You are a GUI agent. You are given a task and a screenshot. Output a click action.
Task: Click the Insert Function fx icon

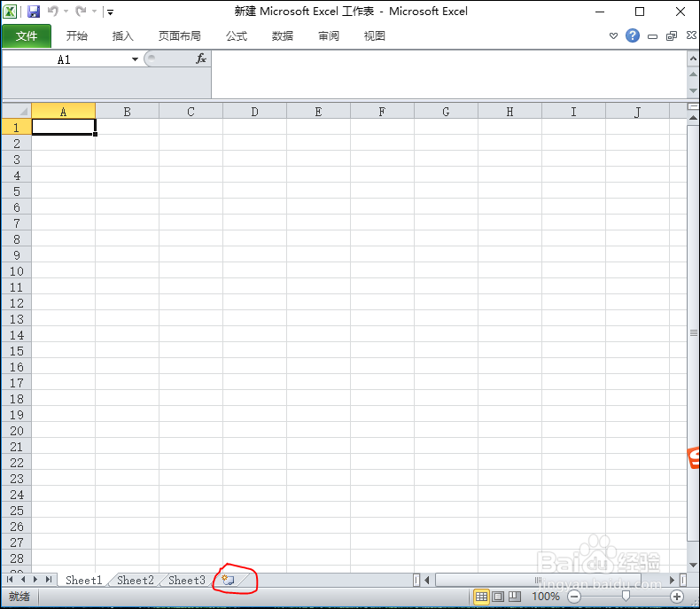coord(201,59)
